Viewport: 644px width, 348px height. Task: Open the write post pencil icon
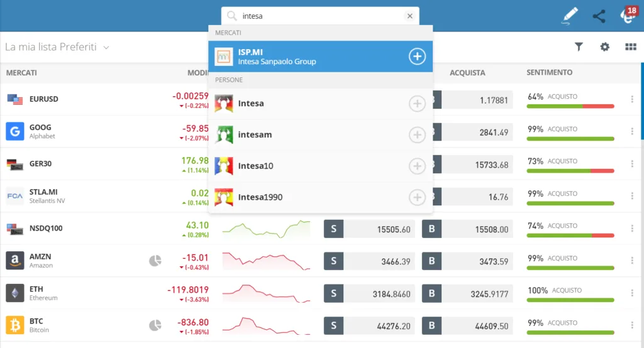click(x=570, y=16)
